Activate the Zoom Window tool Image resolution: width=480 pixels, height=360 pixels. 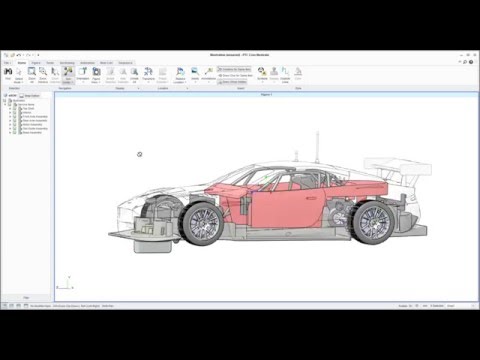tap(43, 75)
